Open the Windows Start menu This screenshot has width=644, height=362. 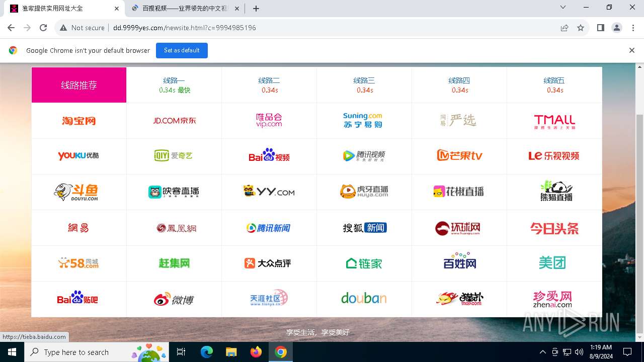tap(12, 352)
